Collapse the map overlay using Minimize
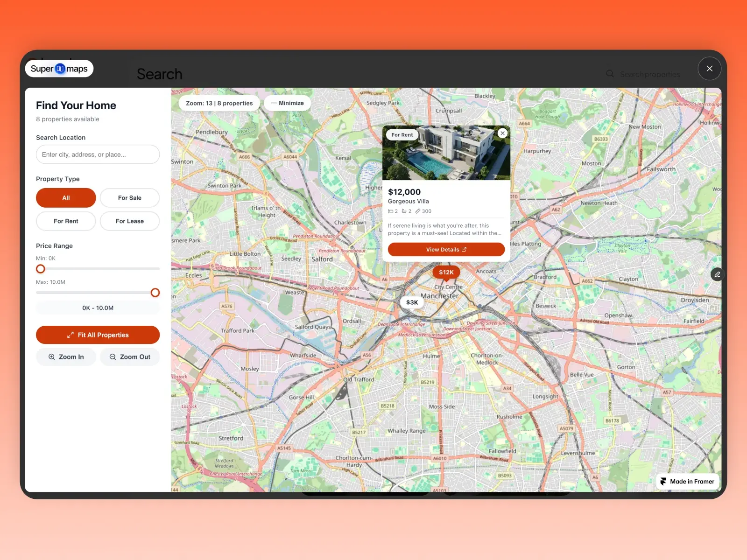The width and height of the screenshot is (747, 560). pyautogui.click(x=287, y=103)
